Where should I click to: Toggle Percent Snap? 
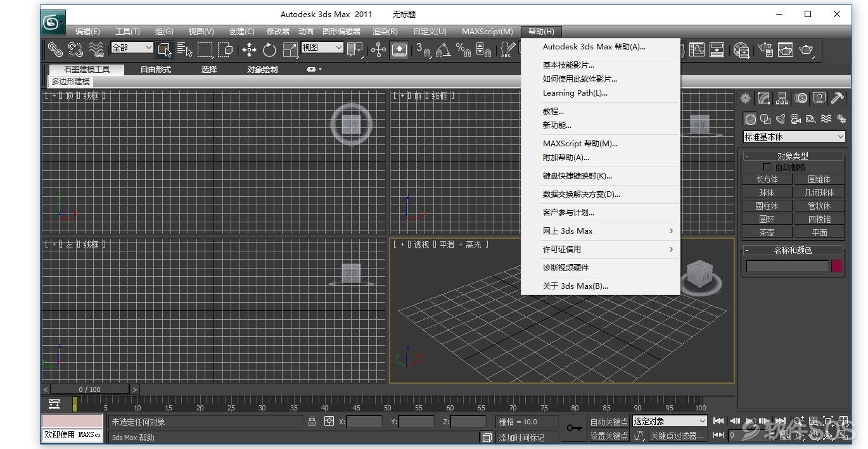tap(464, 49)
